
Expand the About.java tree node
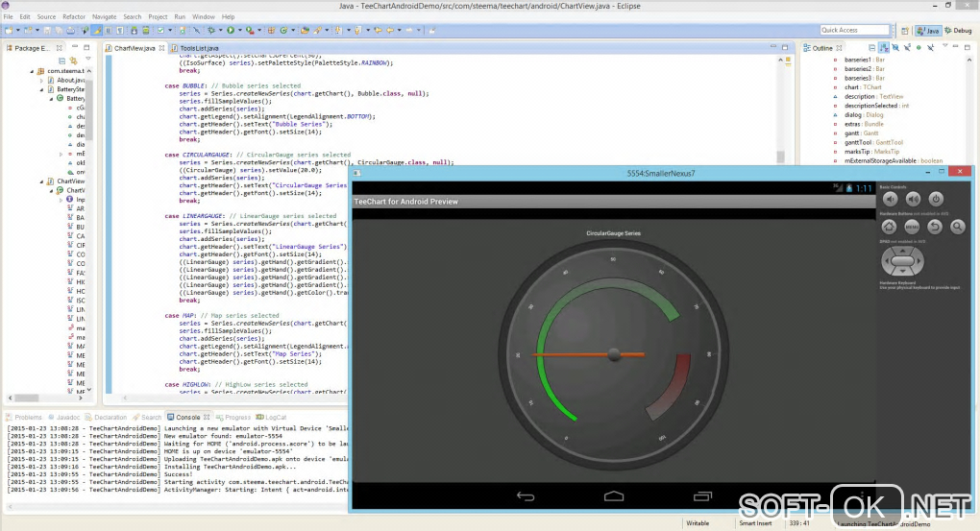(x=41, y=80)
